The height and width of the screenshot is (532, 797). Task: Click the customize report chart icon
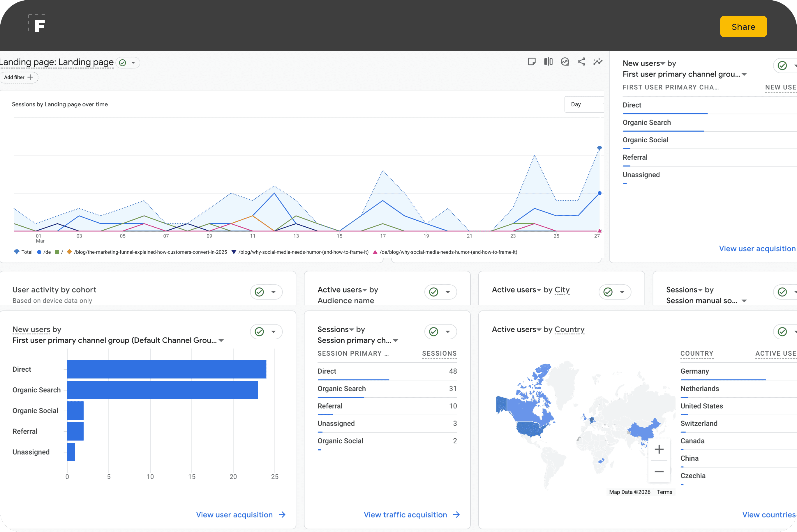565,61
